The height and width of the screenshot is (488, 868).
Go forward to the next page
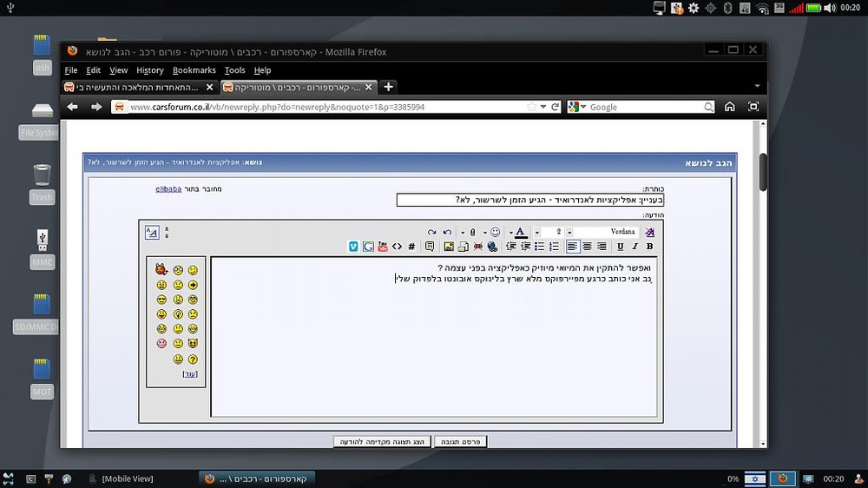pyautogui.click(x=96, y=107)
